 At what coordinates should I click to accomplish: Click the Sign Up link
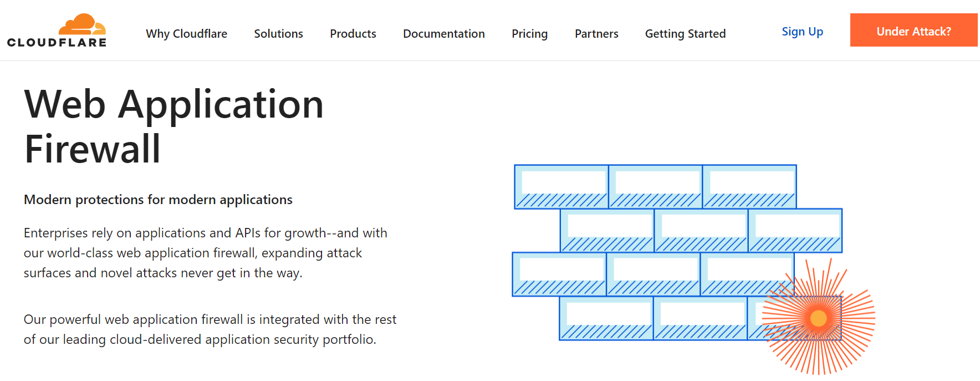802,32
